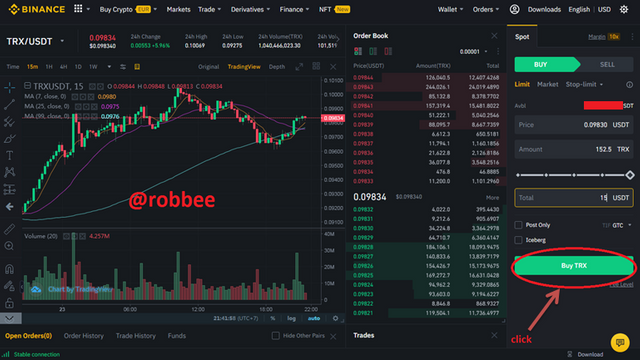
Task: Open the Wallet dropdown
Action: [x=450, y=9]
